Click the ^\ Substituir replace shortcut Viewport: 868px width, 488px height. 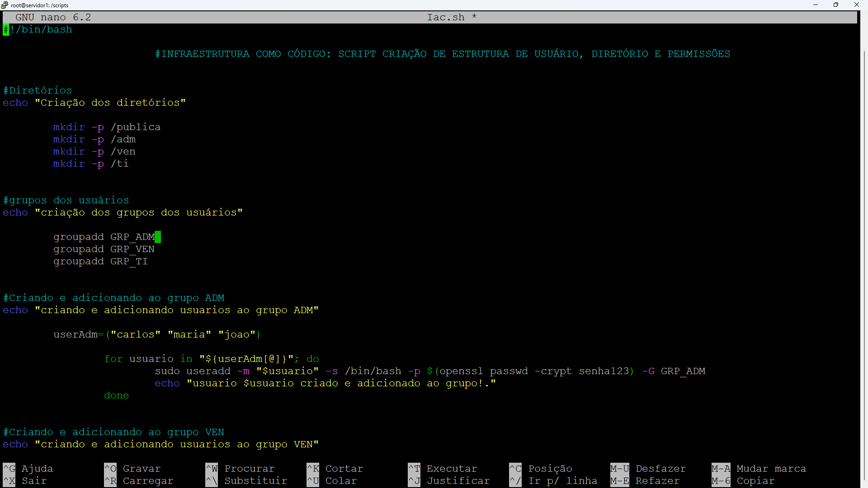pyautogui.click(x=246, y=481)
